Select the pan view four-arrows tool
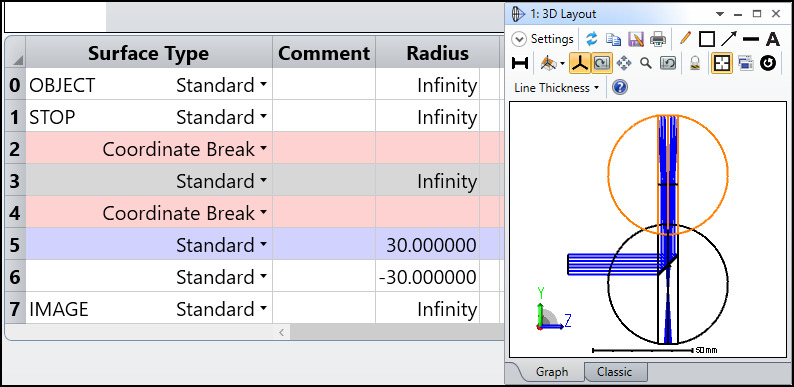The width and height of the screenshot is (794, 387). click(x=624, y=63)
